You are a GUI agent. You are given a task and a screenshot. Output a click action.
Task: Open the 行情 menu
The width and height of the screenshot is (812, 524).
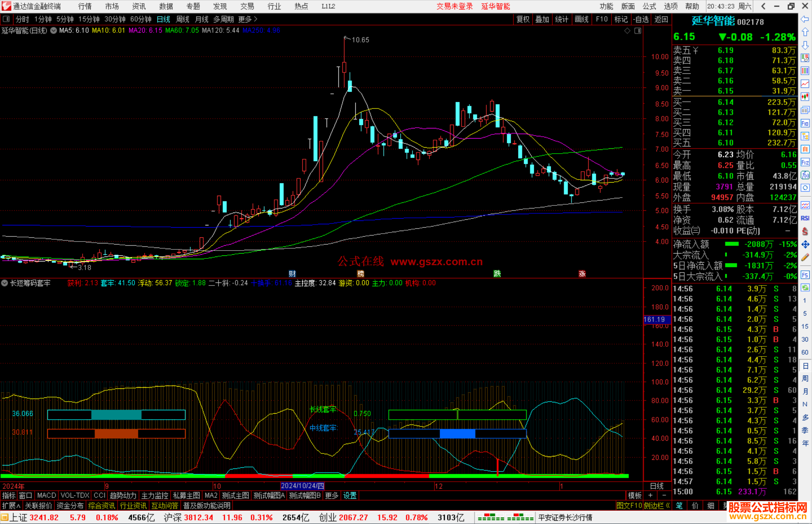point(85,6)
